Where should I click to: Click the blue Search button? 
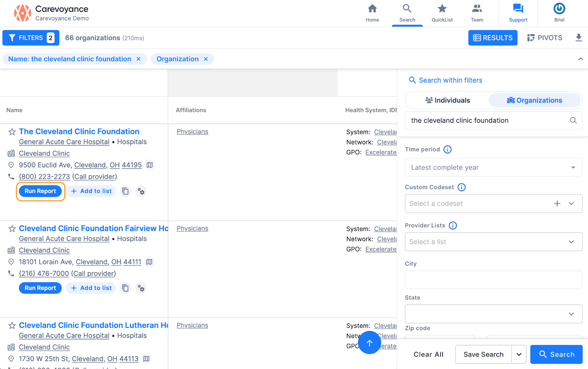coord(556,355)
